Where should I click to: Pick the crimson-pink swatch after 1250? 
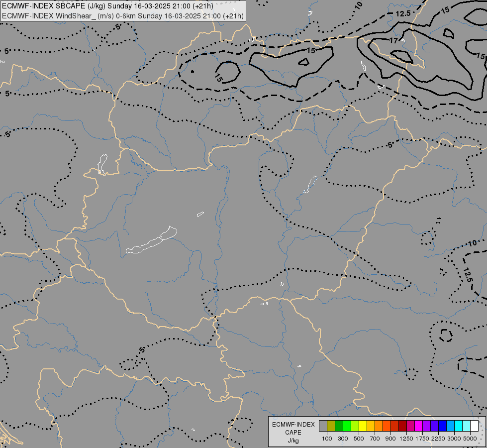click(410, 426)
